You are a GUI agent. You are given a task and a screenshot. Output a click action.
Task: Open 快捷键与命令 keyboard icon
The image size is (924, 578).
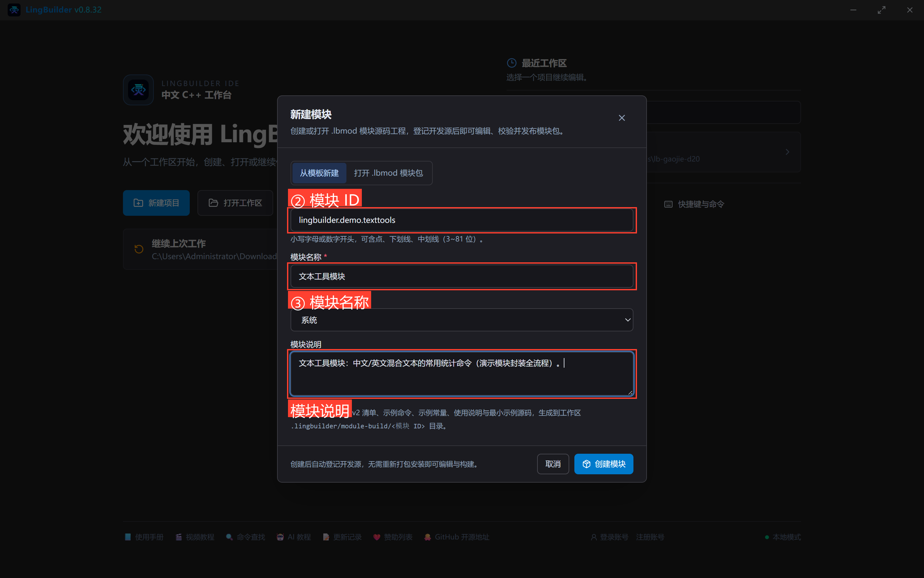[668, 204]
